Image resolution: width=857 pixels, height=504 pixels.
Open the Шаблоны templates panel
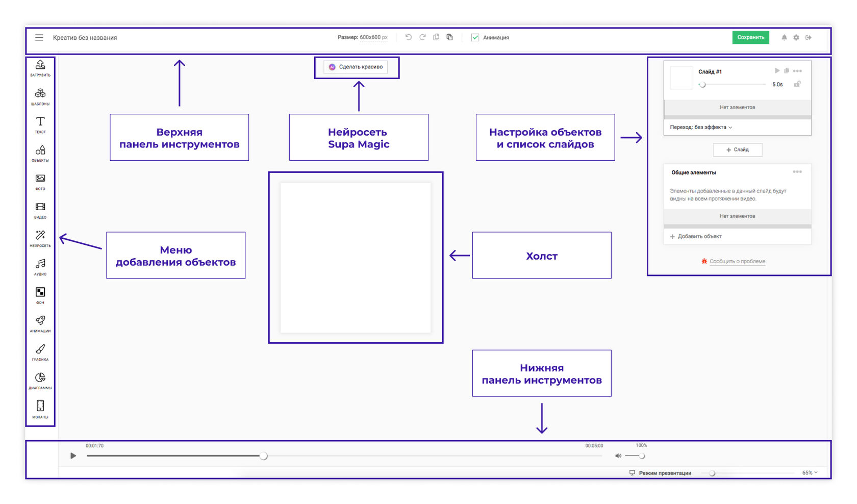40,96
